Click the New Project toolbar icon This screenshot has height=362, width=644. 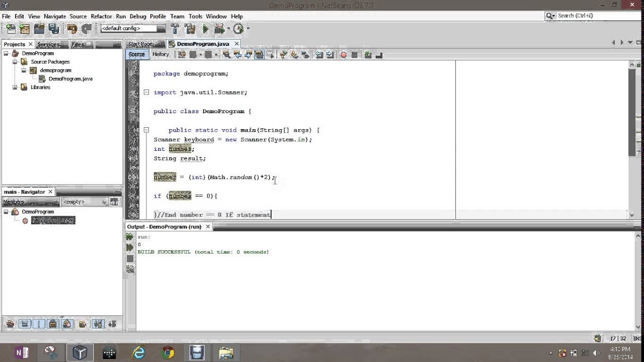pyautogui.click(x=24, y=29)
